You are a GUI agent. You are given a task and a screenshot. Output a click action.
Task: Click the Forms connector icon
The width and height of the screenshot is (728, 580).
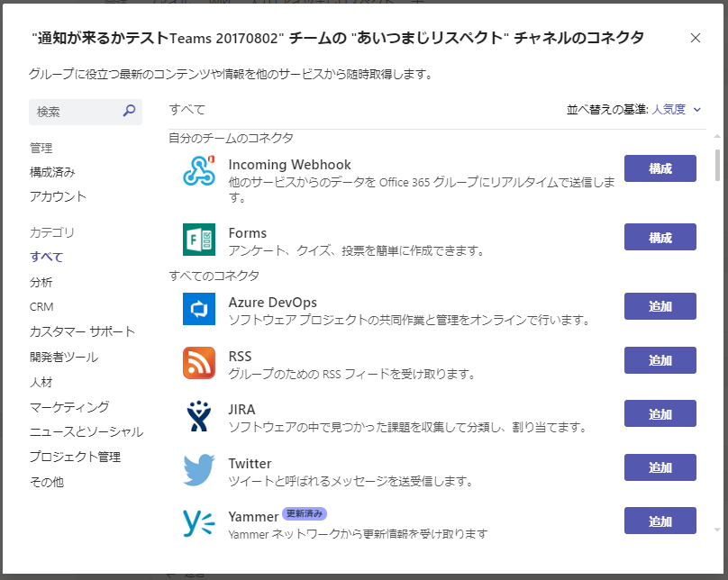(x=199, y=240)
